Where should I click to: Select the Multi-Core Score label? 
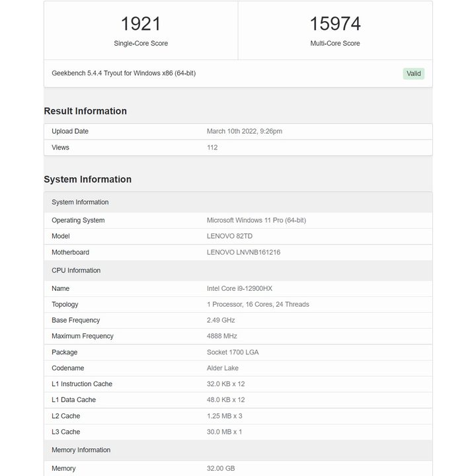coord(335,44)
